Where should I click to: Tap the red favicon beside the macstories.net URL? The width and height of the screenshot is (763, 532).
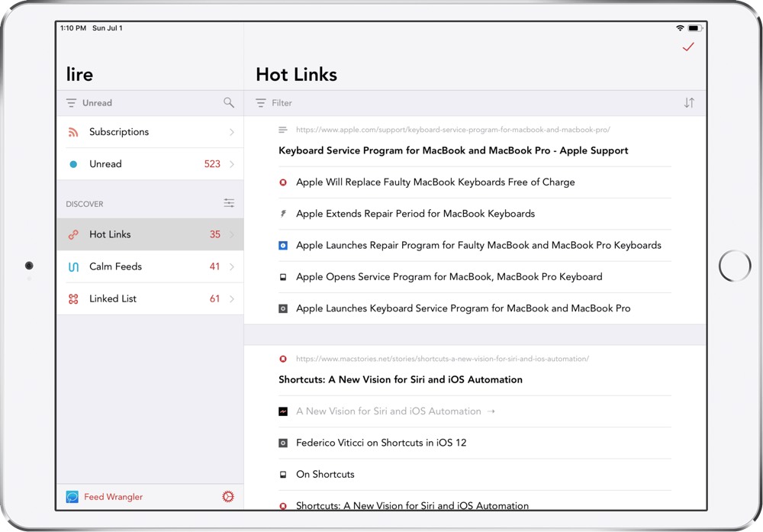pyautogui.click(x=283, y=359)
